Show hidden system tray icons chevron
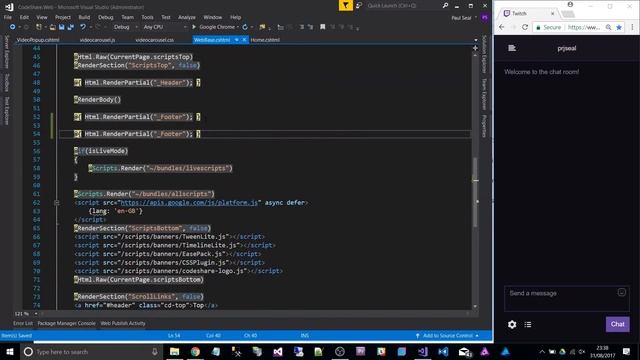 pos(542,351)
